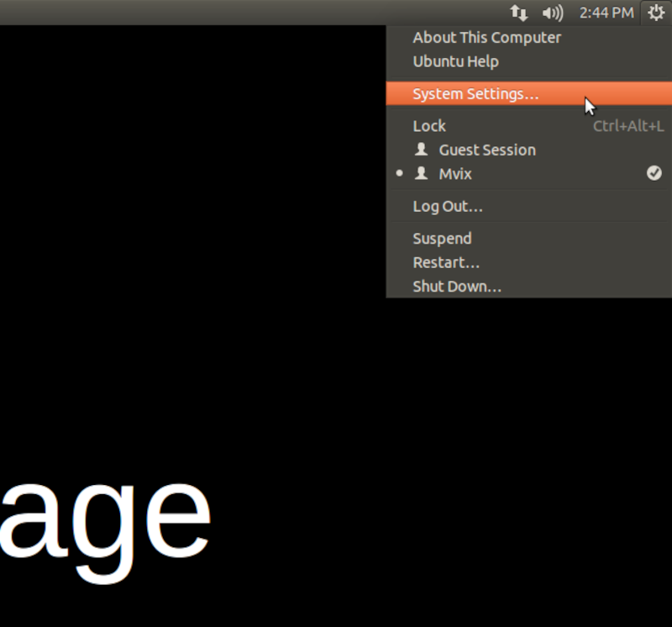Choose Restart… from the session menu
The width and height of the screenshot is (672, 627).
tap(529, 262)
